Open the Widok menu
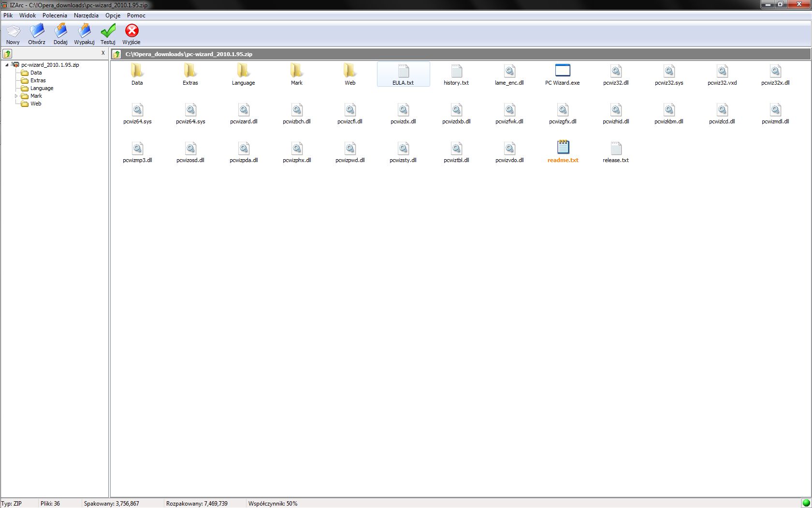 point(28,15)
